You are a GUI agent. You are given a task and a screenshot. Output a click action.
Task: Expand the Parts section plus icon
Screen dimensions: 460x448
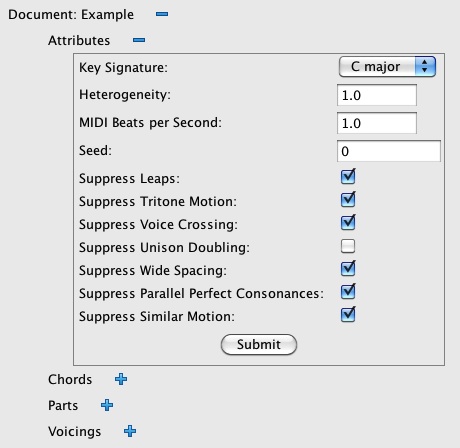[107, 405]
